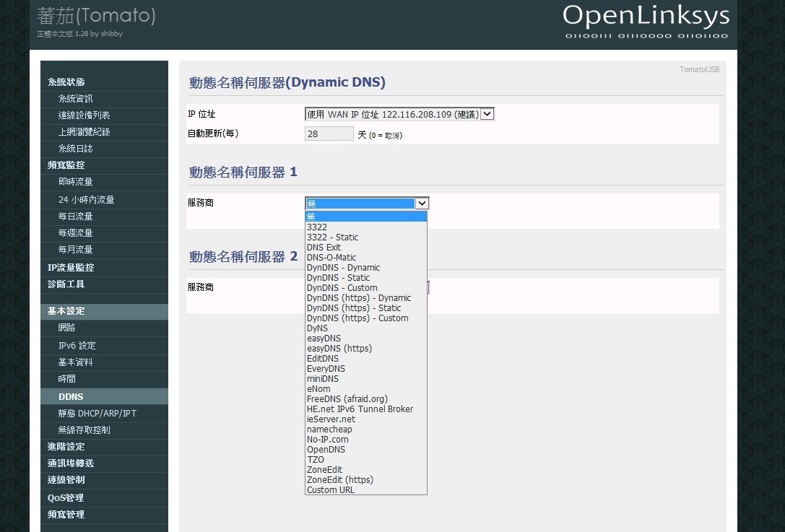Go to IPv6 設定 page
The height and width of the screenshot is (532, 785).
click(104, 346)
